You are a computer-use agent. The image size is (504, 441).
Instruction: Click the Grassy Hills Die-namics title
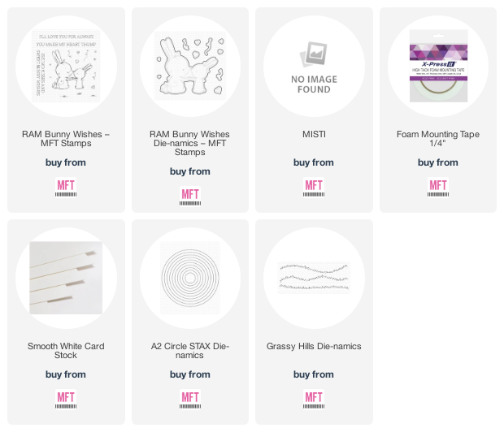(314, 346)
